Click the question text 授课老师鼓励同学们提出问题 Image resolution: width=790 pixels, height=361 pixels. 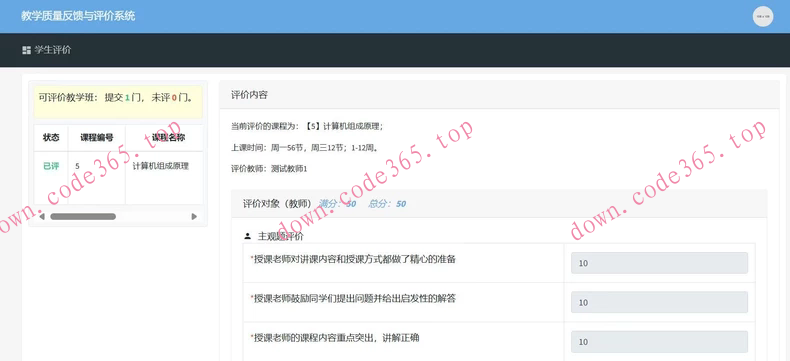click(x=353, y=299)
